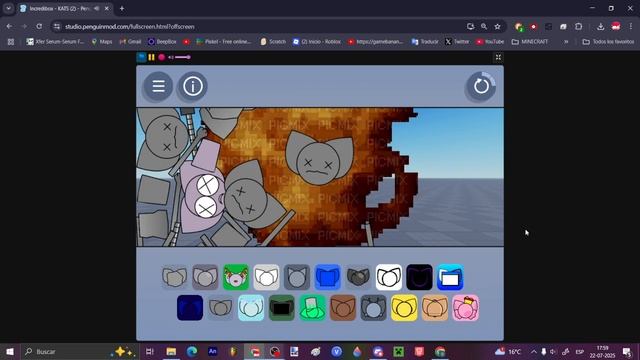Select the green reindeer-face character icon
This screenshot has width=640, height=360.
(x=236, y=277)
